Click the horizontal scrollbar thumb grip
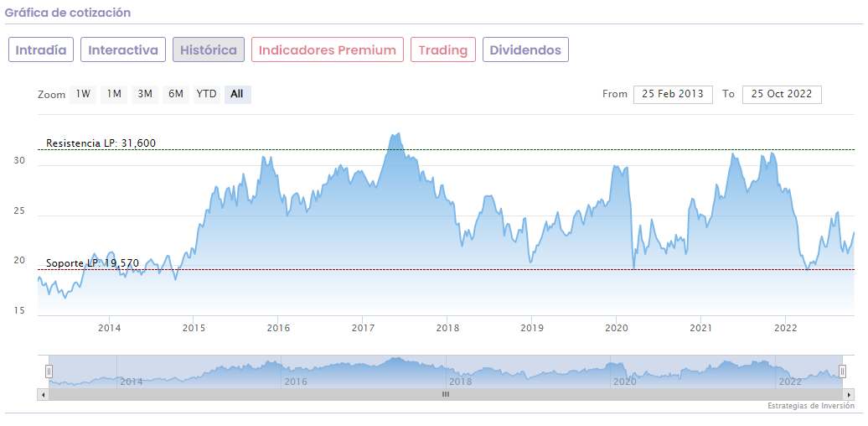Screen dimensions: 868x426 (x=446, y=393)
